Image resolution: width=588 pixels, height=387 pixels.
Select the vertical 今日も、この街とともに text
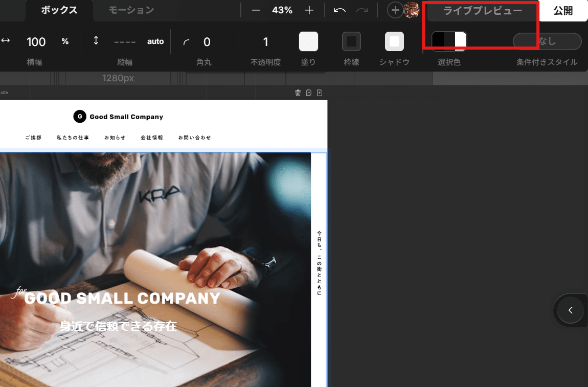pyautogui.click(x=319, y=263)
